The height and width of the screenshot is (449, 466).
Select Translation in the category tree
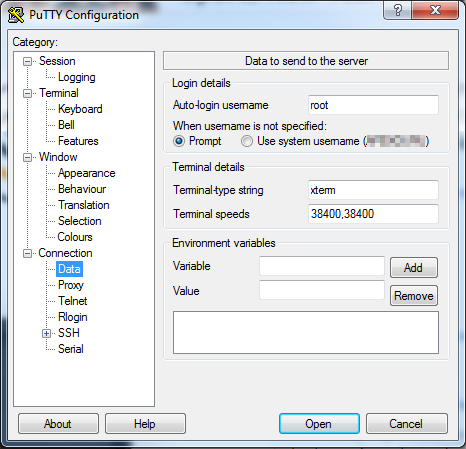click(84, 205)
